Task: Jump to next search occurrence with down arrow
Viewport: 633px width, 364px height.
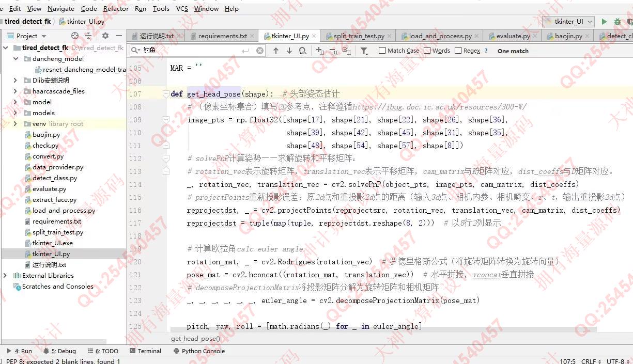Action: [289, 51]
